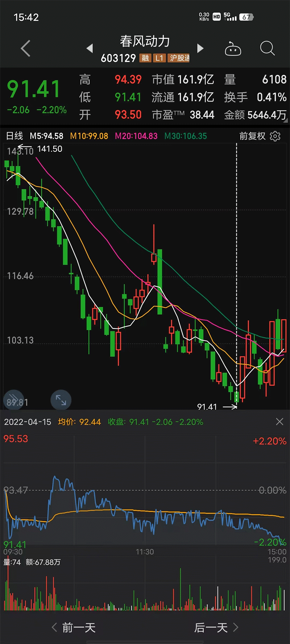
Task: Tap the 融 margin trading badge
Action: [x=145, y=58]
